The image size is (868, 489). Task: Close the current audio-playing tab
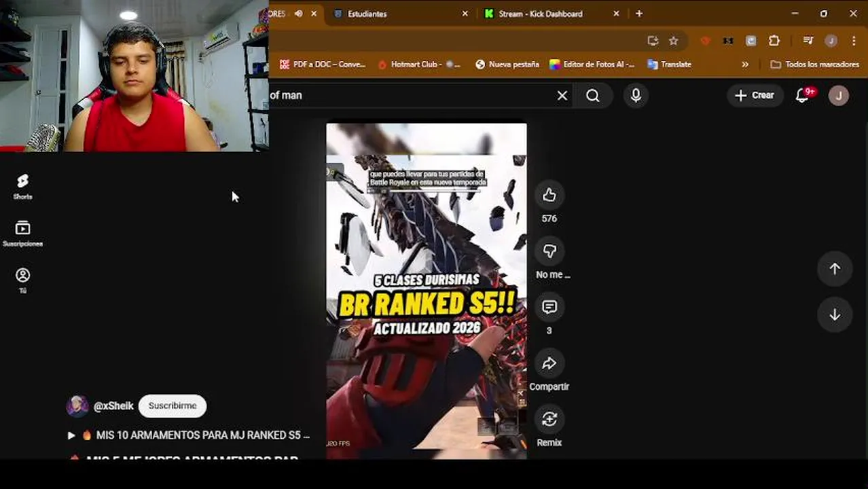[x=313, y=14]
